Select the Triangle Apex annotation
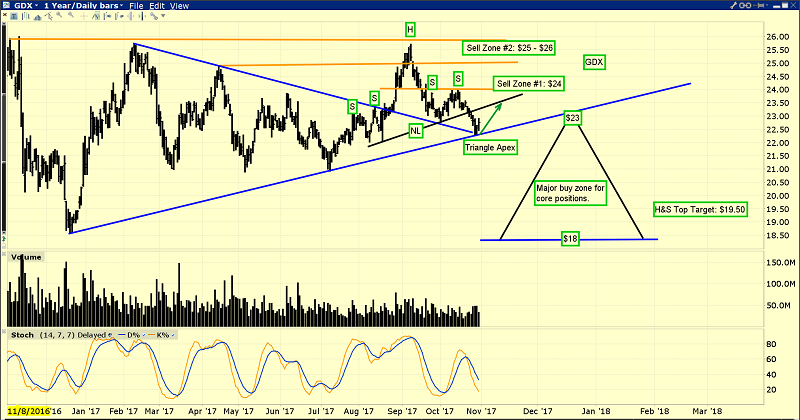 point(489,145)
